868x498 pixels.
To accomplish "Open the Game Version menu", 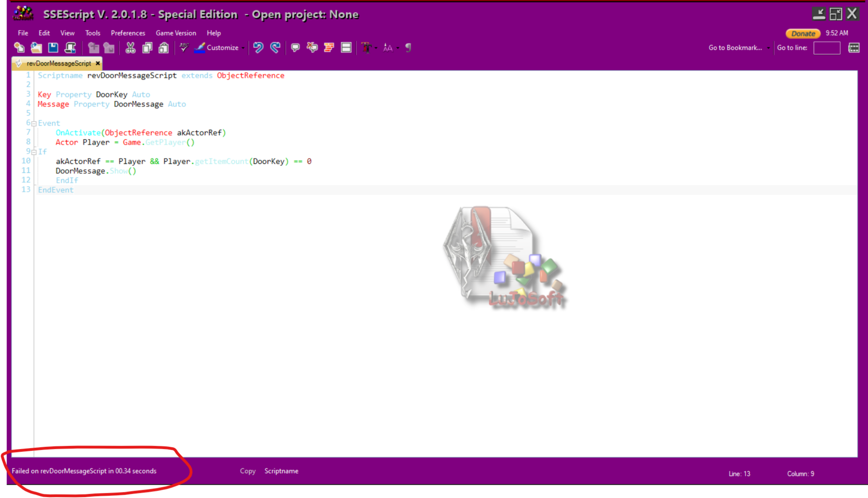I will [176, 33].
